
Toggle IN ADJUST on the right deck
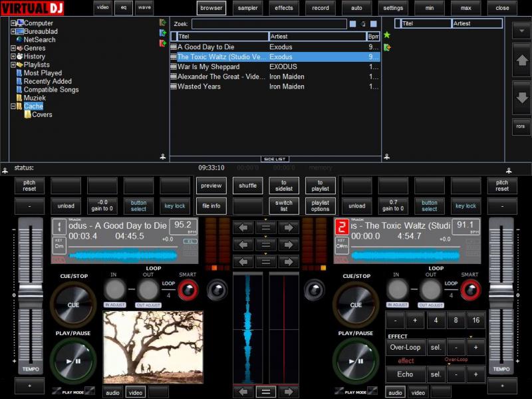(397, 305)
